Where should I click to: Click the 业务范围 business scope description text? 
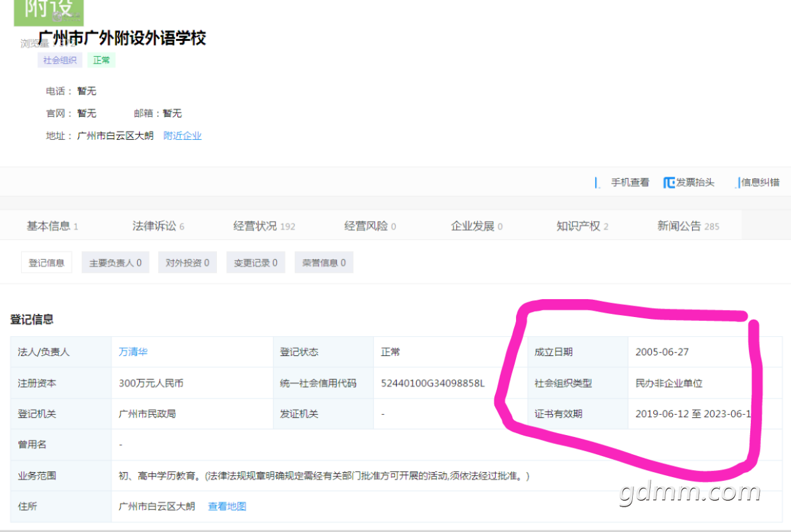point(324,476)
